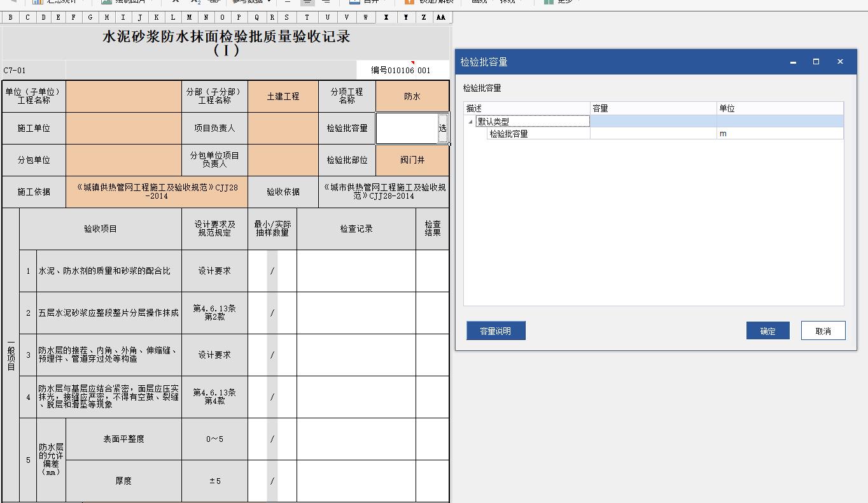Select column header M
868x503 pixels.
[190, 18]
